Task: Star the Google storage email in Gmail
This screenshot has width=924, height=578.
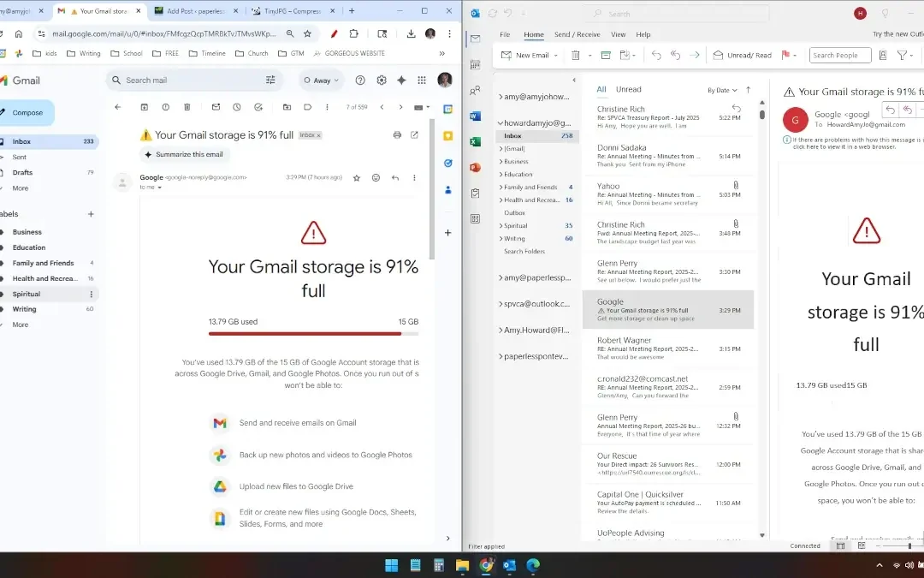Action: pos(357,178)
